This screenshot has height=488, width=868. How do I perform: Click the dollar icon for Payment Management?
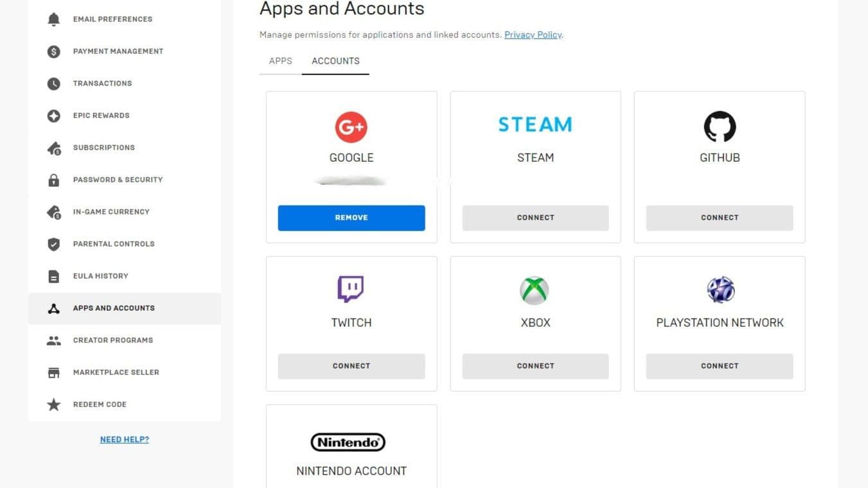[54, 51]
